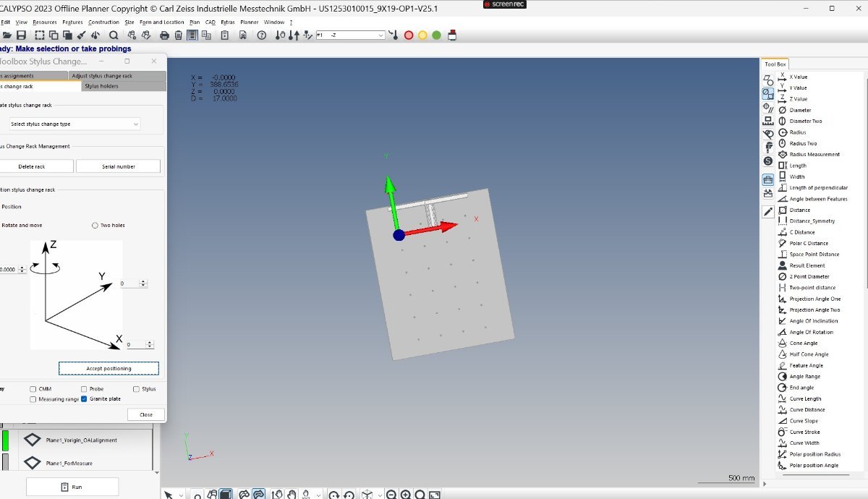This screenshot has width=868, height=499.
Task: Click the red traffic light circle
Action: click(409, 35)
